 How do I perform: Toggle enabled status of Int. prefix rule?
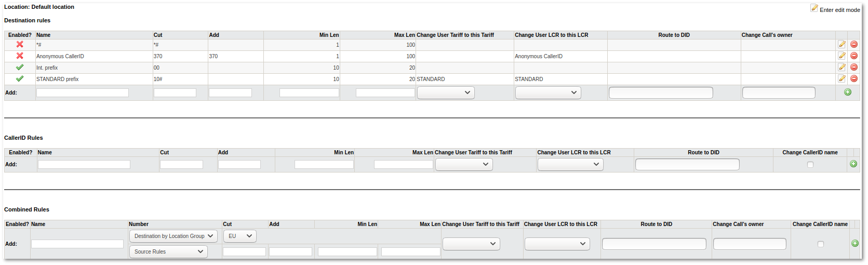tap(20, 68)
